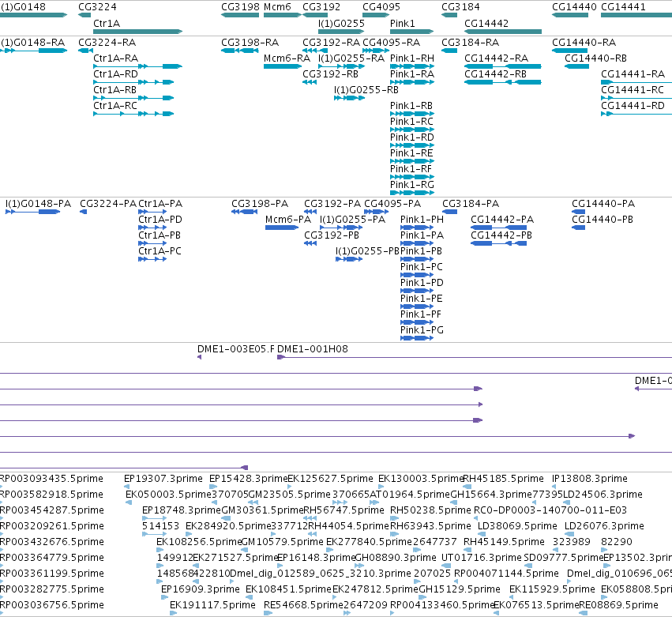Image resolution: width=672 pixels, height=617 pixels.
Task: Select the Mcm6-RA transcript label
Action: point(287,58)
